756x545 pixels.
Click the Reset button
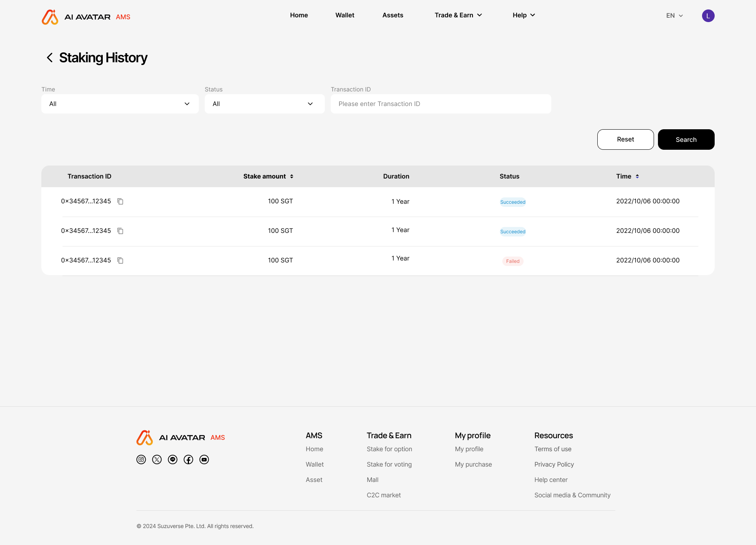[626, 140]
